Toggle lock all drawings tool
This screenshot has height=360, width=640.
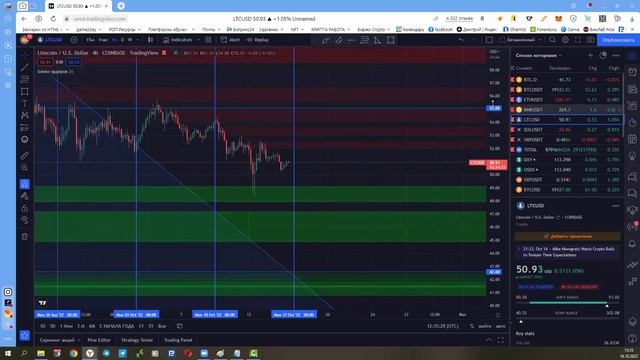click(25, 208)
